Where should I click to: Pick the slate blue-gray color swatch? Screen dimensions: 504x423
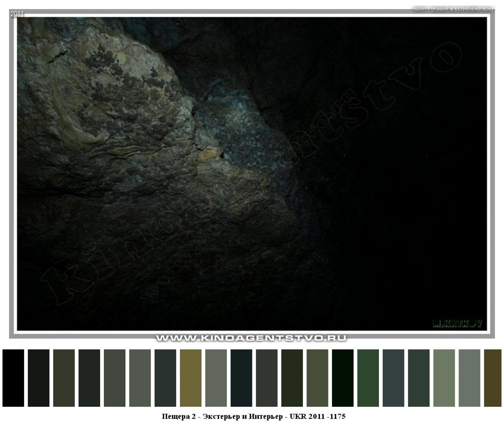click(394, 378)
